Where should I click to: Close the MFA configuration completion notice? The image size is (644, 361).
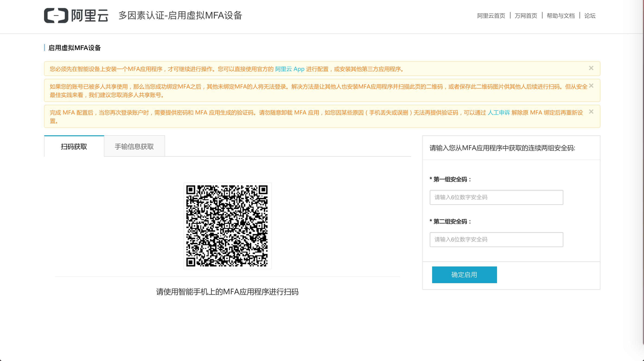(x=591, y=112)
